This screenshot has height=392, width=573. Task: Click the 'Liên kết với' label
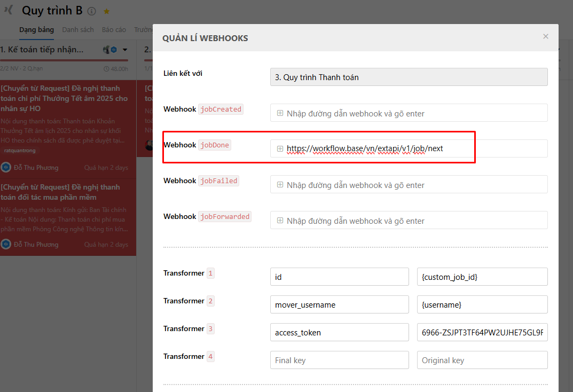coord(183,73)
